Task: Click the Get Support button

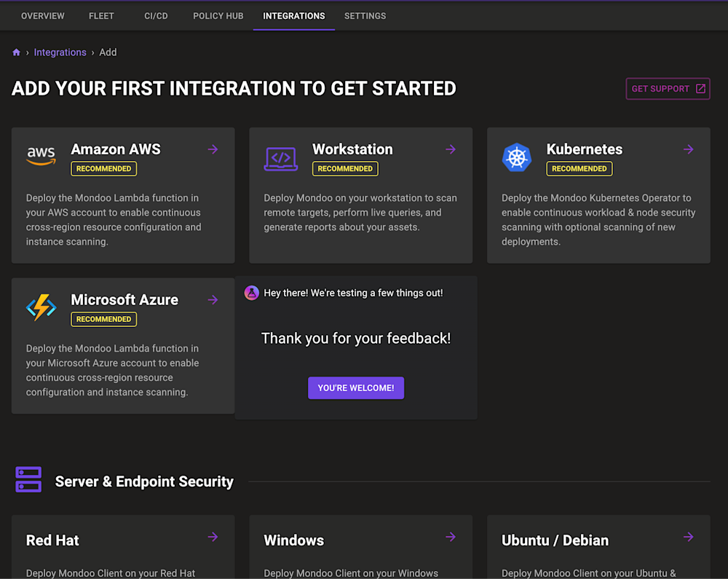Action: point(668,89)
